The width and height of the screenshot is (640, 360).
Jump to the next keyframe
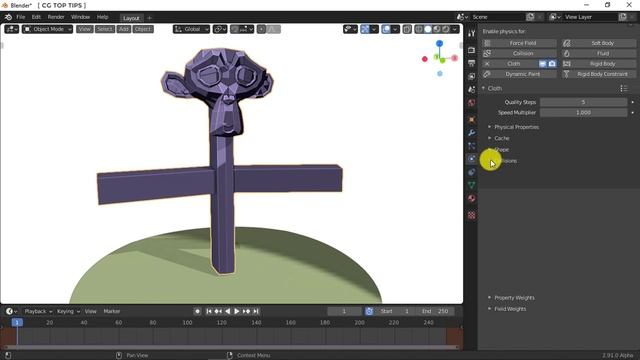tap(246, 311)
